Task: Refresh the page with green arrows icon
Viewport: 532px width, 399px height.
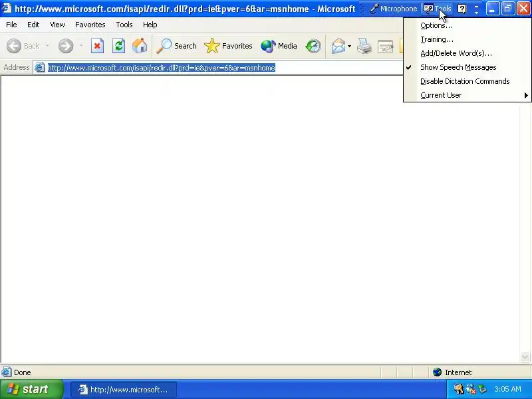Action: 119,46
